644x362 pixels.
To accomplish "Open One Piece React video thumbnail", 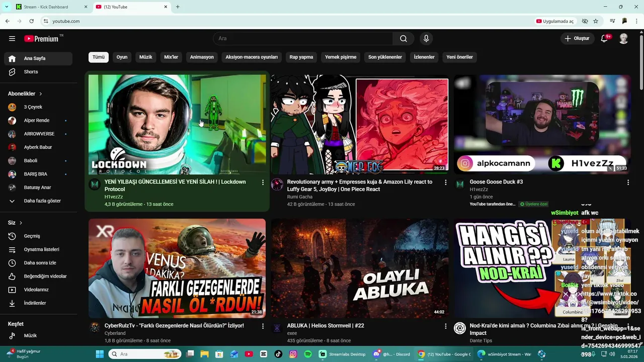I will 360,124.
